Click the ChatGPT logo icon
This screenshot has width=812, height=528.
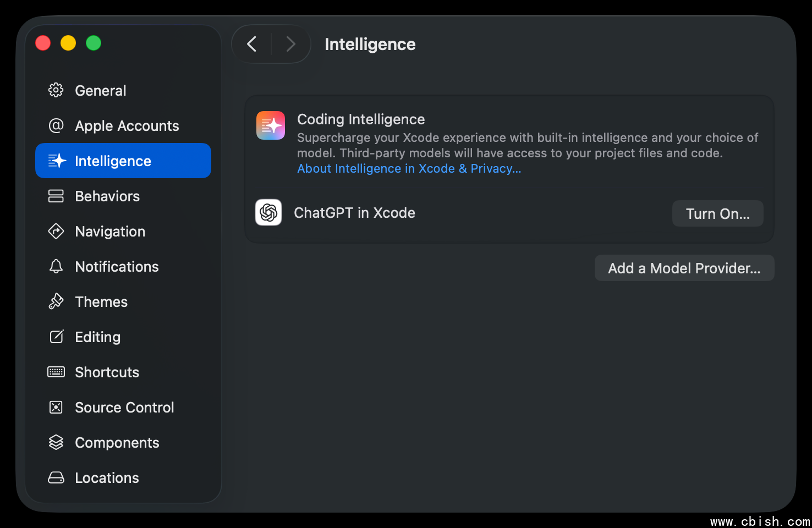(268, 212)
